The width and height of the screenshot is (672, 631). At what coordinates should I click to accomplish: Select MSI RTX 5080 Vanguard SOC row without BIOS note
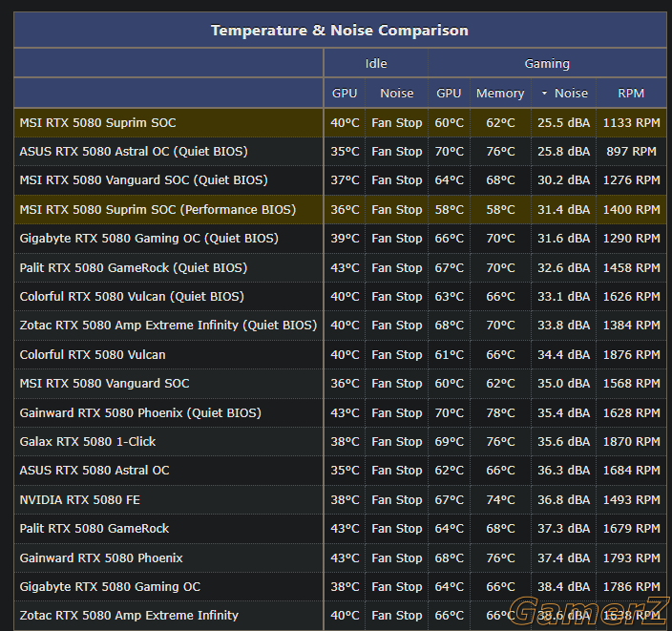(x=105, y=384)
